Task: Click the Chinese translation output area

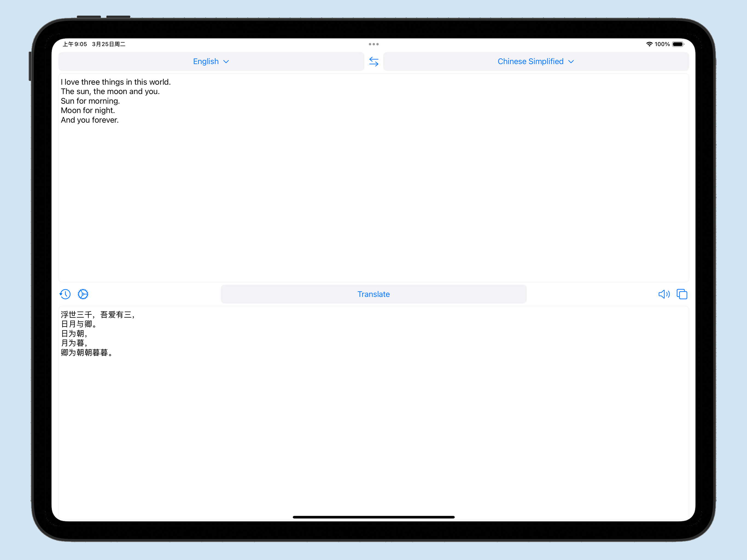Action: (373, 412)
